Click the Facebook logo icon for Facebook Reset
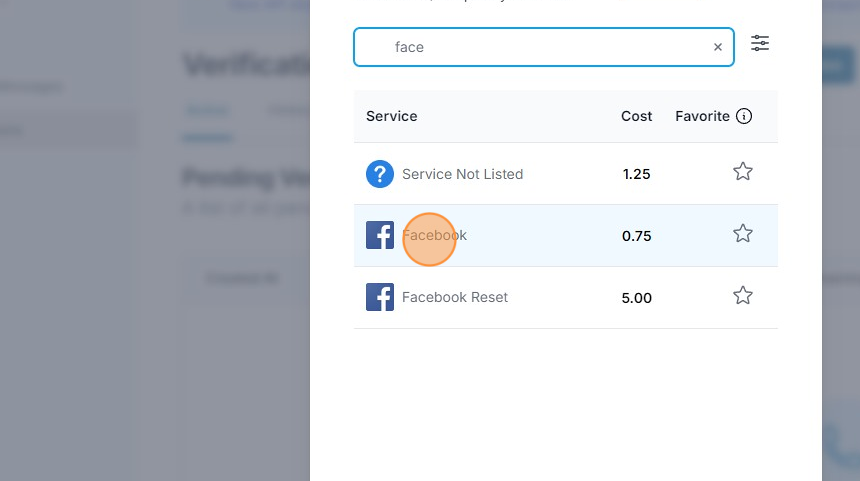860x481 pixels. 380,297
